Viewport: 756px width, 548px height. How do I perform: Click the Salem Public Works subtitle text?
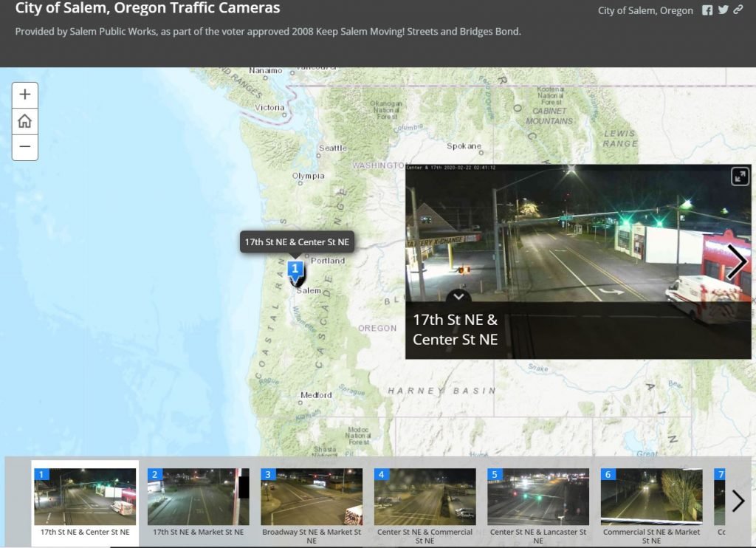click(268, 31)
